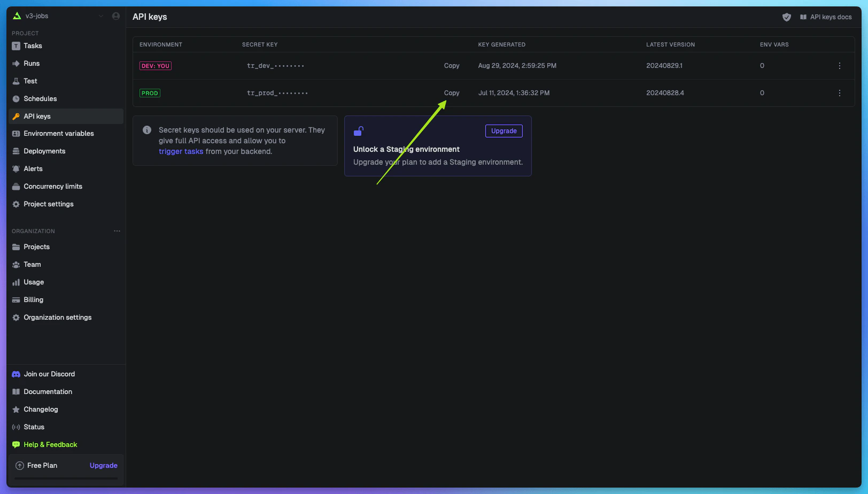Open the ORGANIZATION overflow menu
868x494 pixels.
tap(117, 230)
